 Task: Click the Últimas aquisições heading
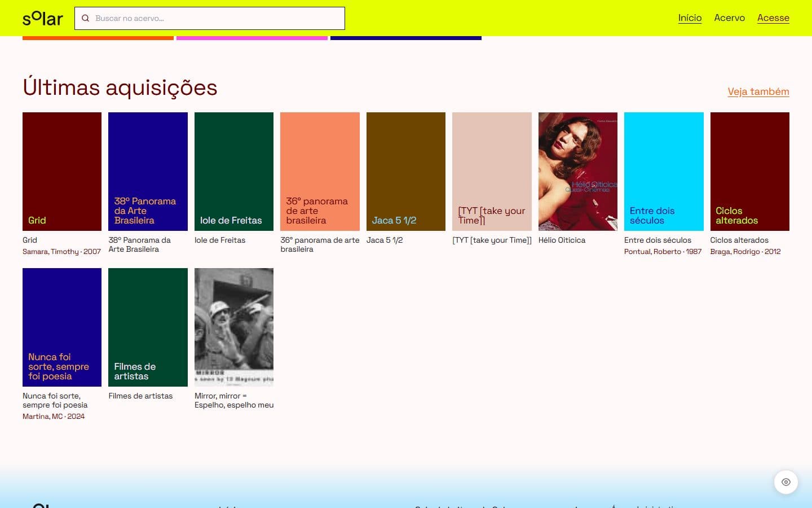pos(120,87)
